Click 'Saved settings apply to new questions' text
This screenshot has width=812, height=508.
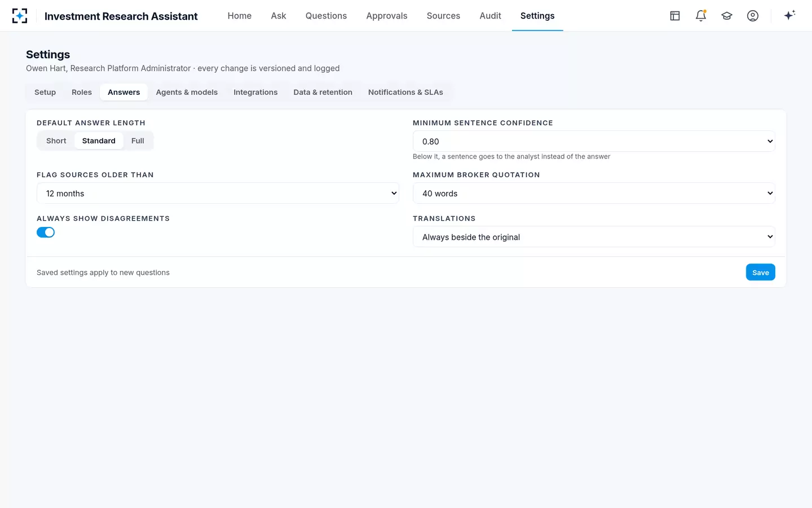click(103, 272)
